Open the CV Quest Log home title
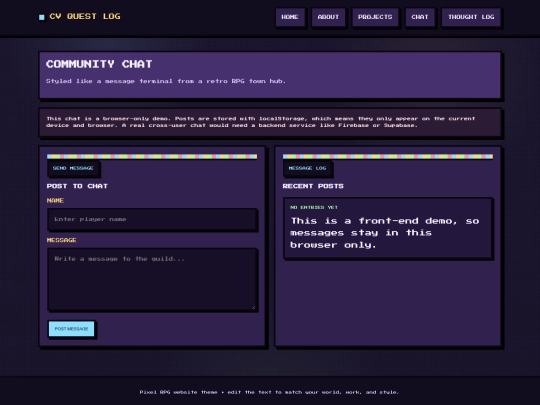 tap(85, 16)
